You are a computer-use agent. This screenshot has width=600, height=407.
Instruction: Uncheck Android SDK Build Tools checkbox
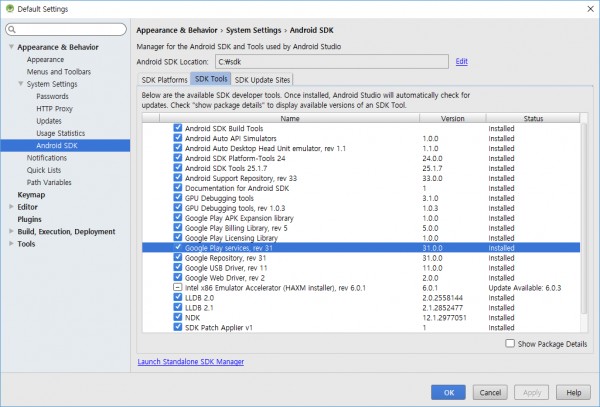point(178,128)
